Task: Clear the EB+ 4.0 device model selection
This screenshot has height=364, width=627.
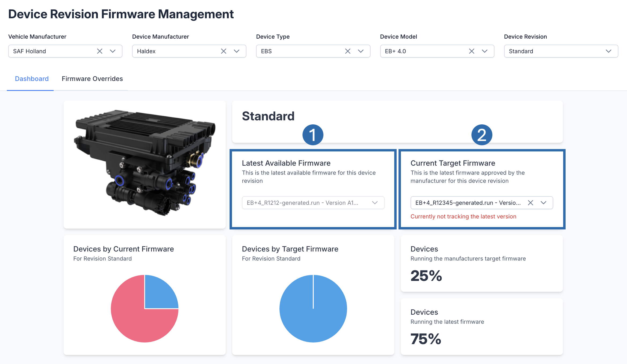Action: coord(471,51)
